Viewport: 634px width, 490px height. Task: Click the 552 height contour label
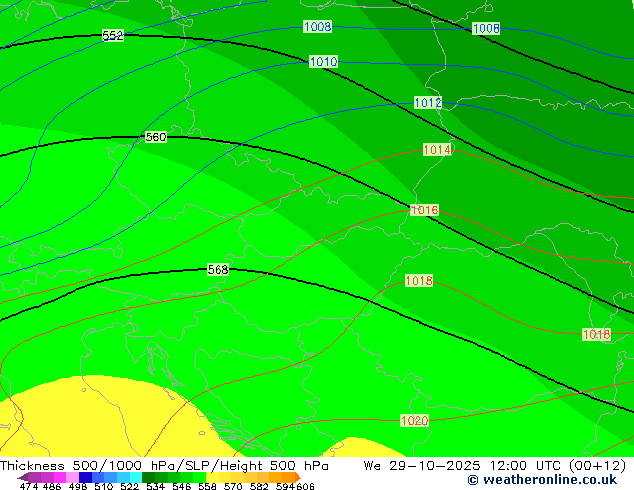click(x=112, y=35)
